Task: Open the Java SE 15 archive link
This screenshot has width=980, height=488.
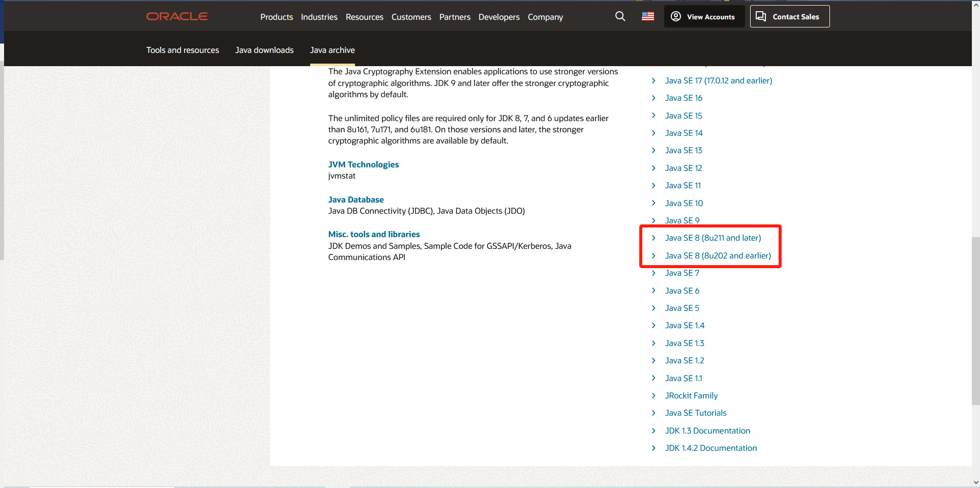Action: coord(684,116)
